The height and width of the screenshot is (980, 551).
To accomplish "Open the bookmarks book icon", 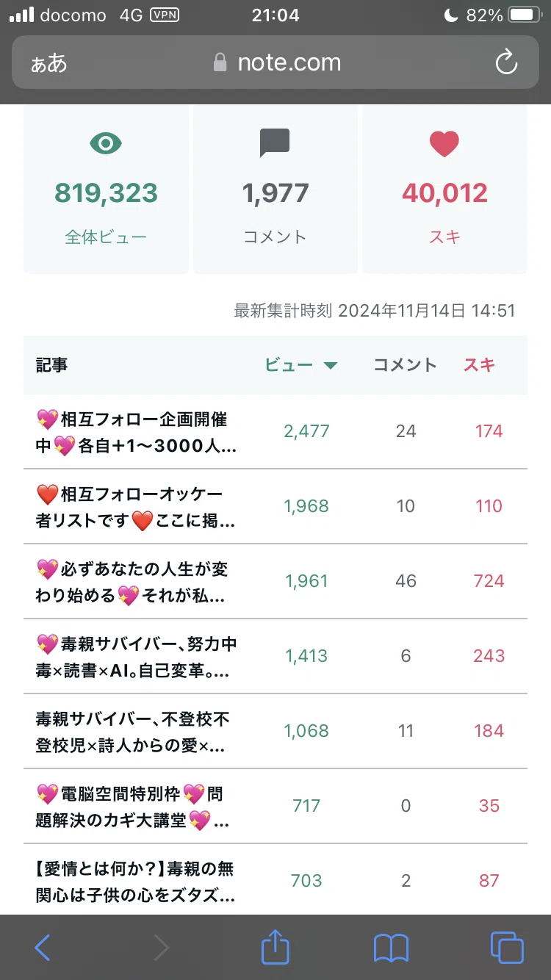I will 391,948.
